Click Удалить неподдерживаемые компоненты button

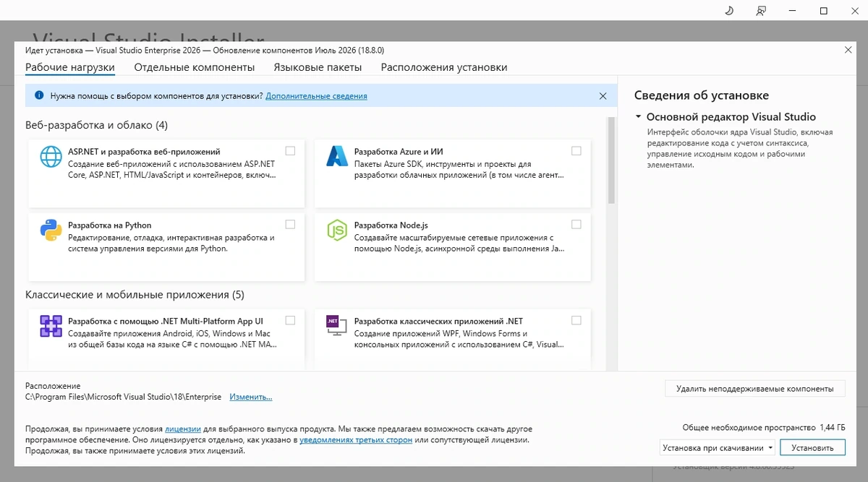754,389
